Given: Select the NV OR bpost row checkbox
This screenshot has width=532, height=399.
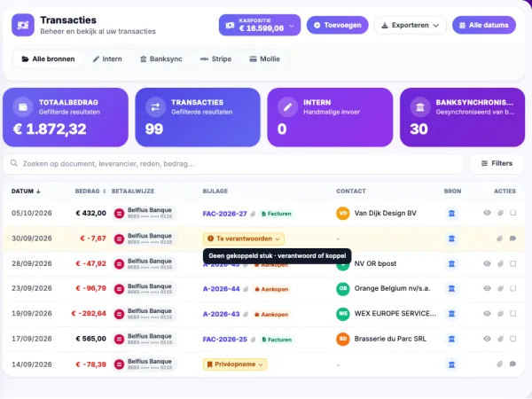Looking at the screenshot, I should [513, 263].
